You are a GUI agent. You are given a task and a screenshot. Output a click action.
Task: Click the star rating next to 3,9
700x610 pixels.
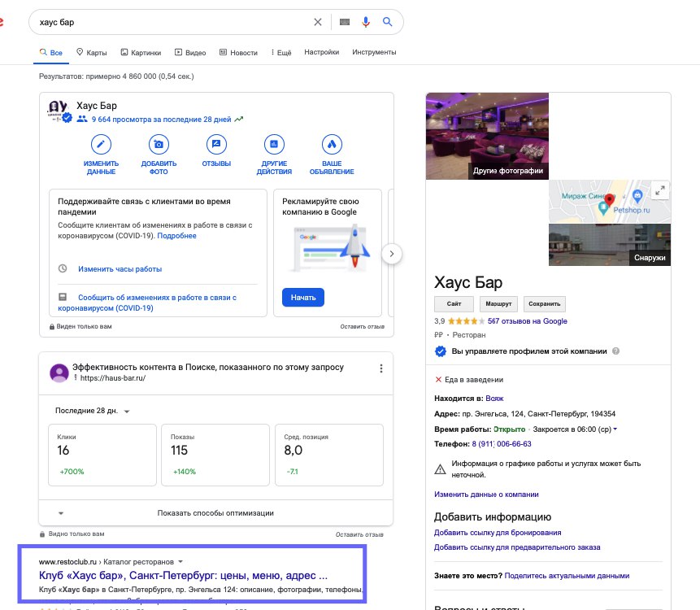(x=466, y=321)
